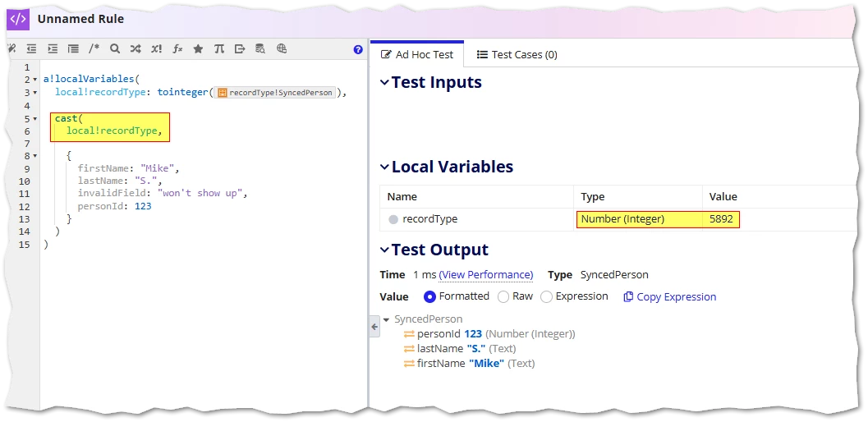Click the personId: 123 code line
Screen dimensions: 868x422
115,206
